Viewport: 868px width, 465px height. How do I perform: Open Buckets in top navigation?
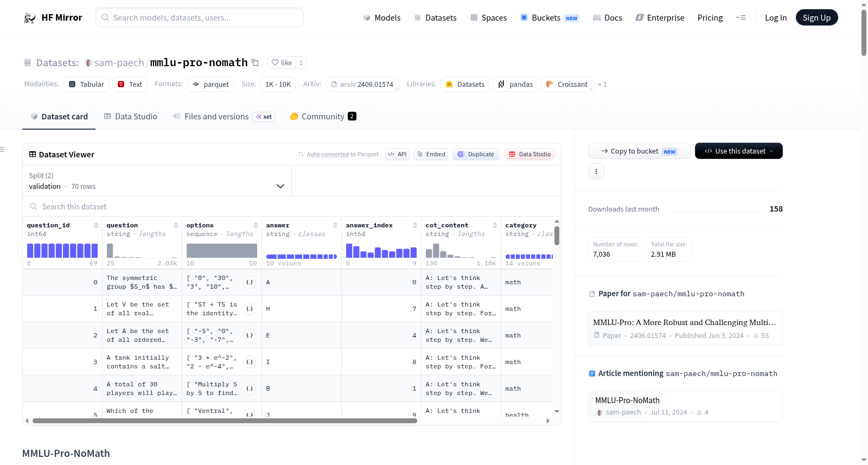pos(550,17)
